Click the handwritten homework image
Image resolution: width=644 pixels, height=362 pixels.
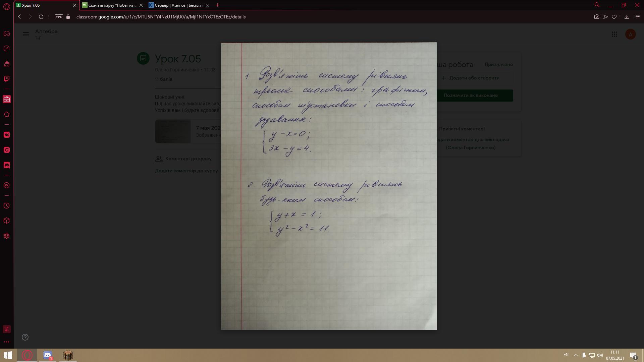click(x=329, y=186)
